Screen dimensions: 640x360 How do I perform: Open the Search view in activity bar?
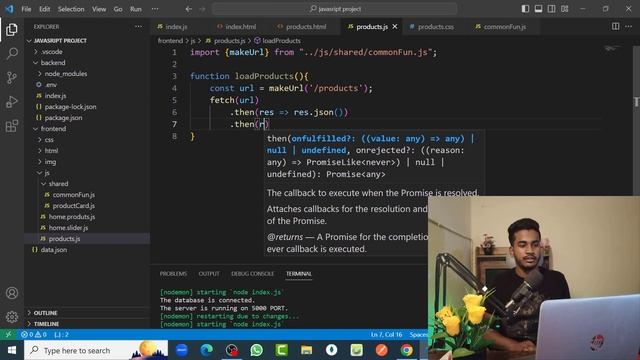coord(12,53)
